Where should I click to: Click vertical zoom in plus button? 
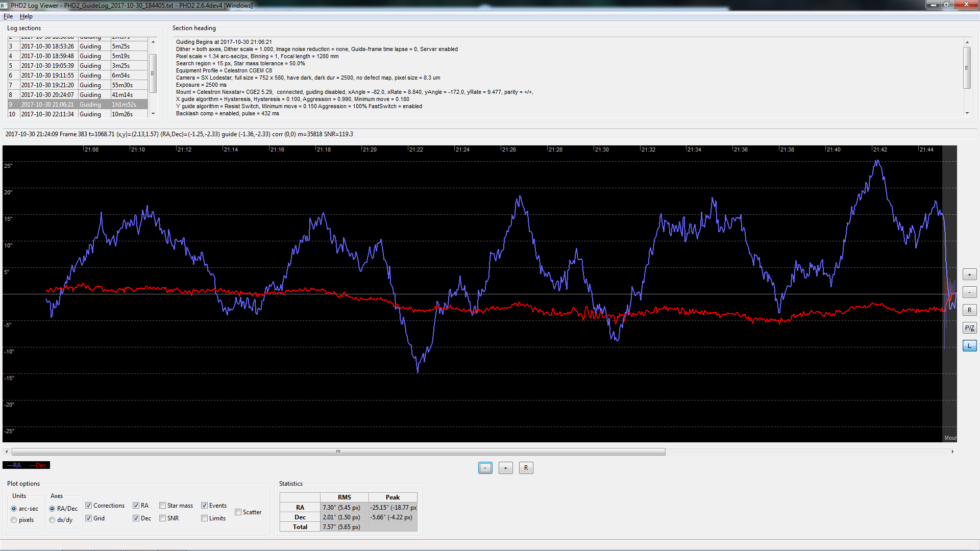[969, 274]
